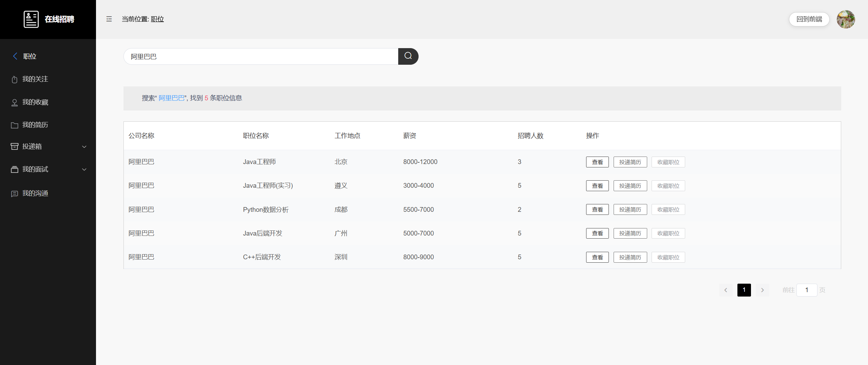Screen dimensions: 868x365
Task: Click the 我的面试 sidebar icon
Action: click(x=14, y=169)
